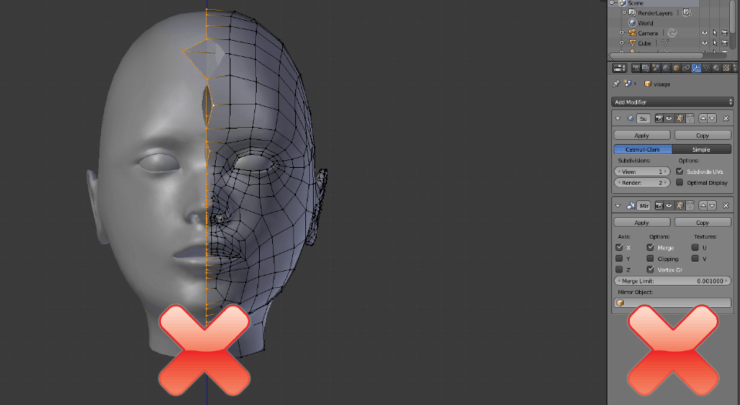Enable the Mirror Y axis checkbox

coord(620,258)
